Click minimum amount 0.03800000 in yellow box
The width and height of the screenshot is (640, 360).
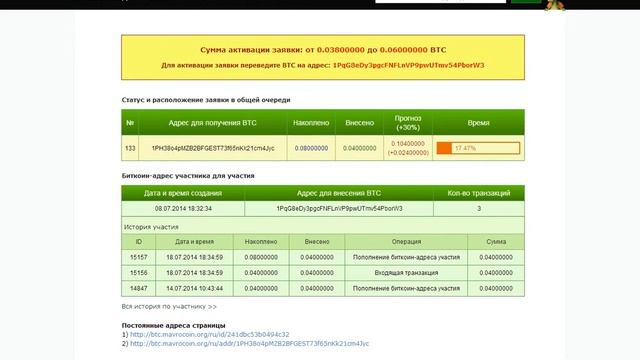tap(340, 50)
